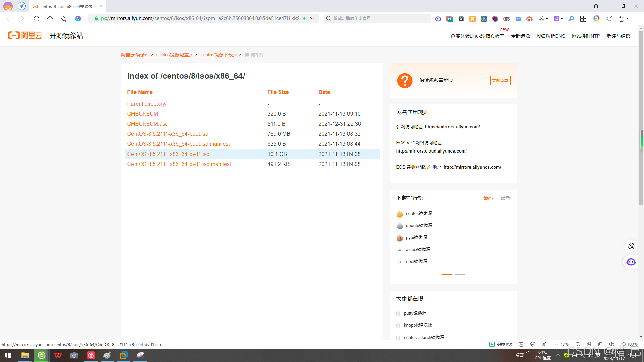
Task: Show hidden system tray icons
Action: [x=558, y=355]
